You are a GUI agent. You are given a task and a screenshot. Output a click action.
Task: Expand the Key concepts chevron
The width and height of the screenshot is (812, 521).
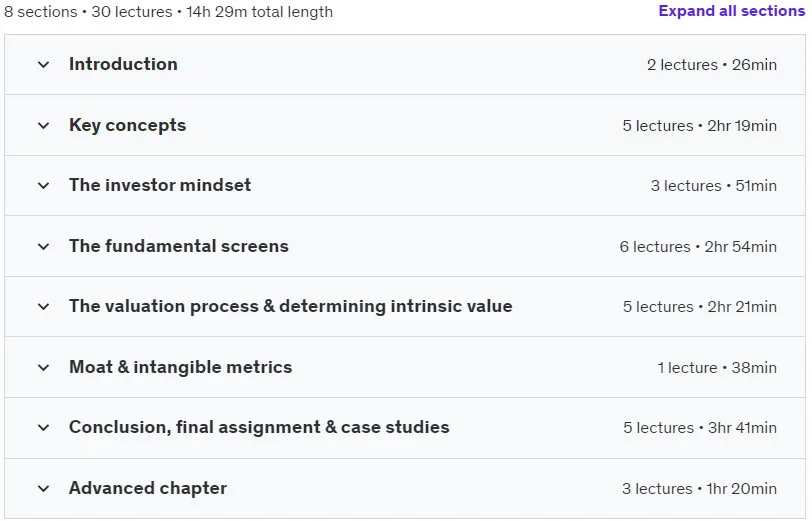coord(44,125)
